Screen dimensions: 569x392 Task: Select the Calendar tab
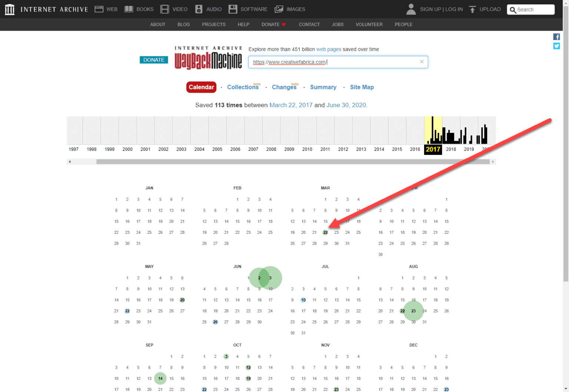tap(201, 87)
